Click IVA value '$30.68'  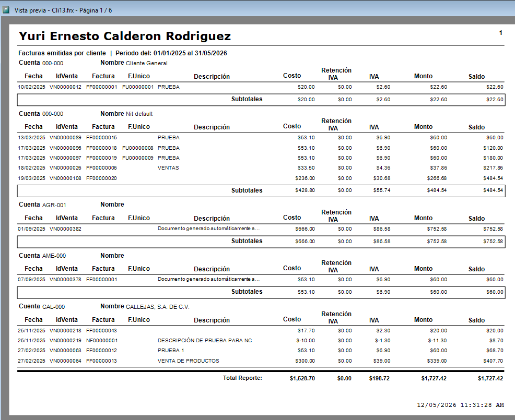click(382, 178)
